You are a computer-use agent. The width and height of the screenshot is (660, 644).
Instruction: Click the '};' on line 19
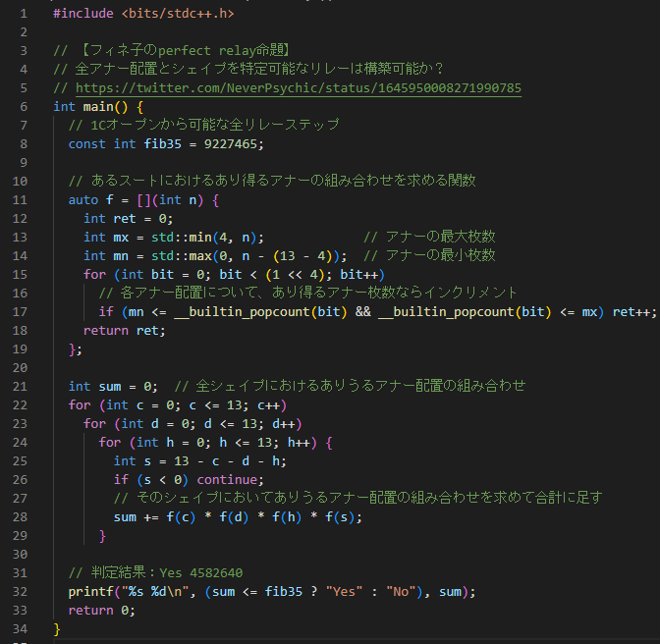coord(76,349)
